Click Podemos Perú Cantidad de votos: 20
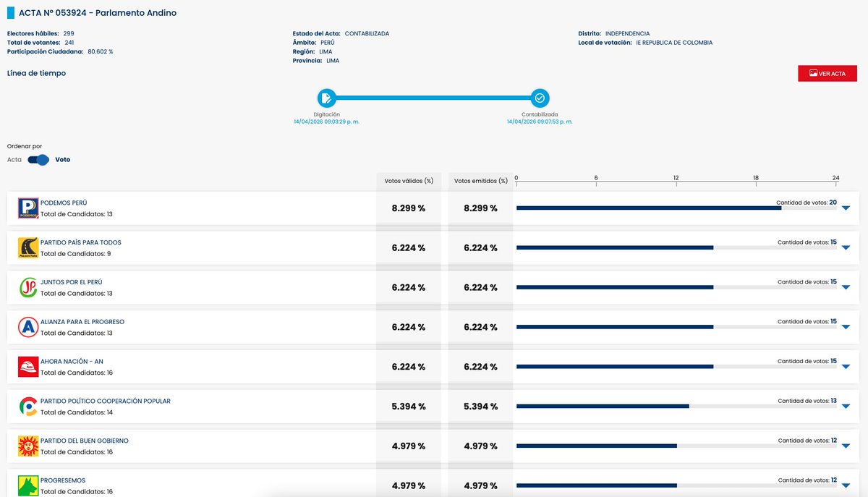 point(807,203)
